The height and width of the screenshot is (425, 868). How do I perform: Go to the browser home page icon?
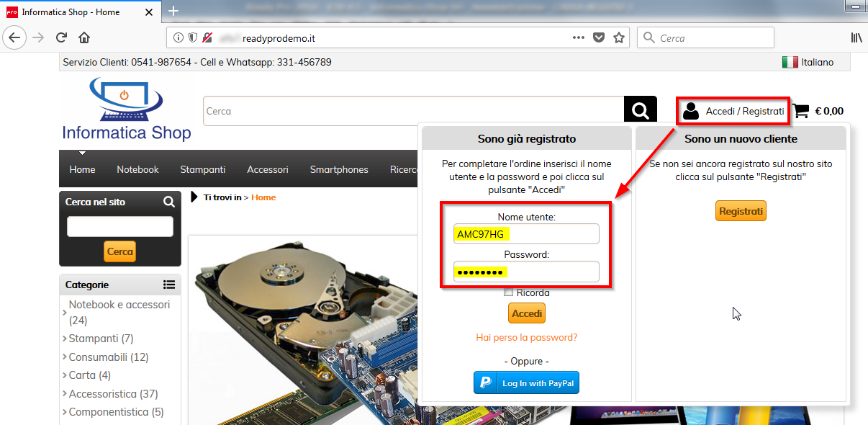(84, 37)
